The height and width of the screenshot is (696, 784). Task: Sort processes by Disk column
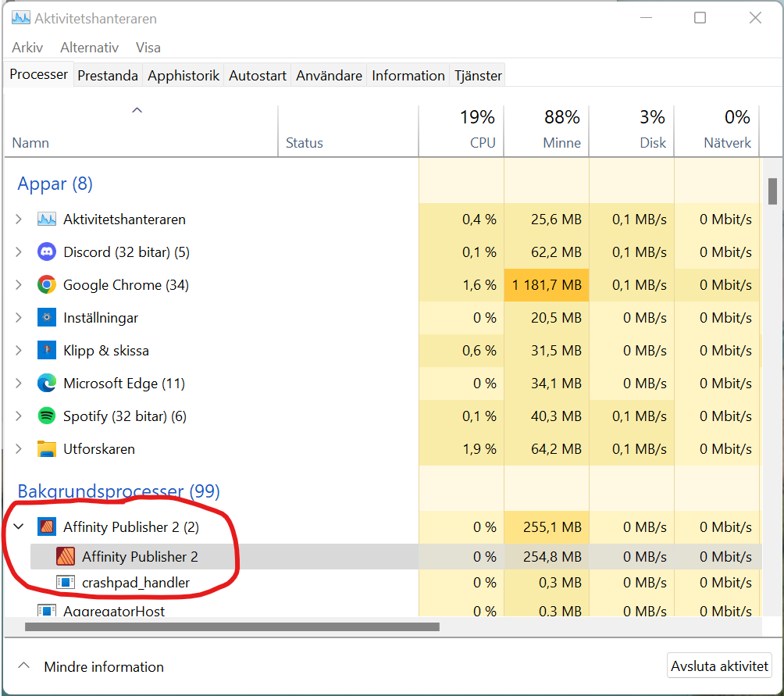[x=631, y=131]
